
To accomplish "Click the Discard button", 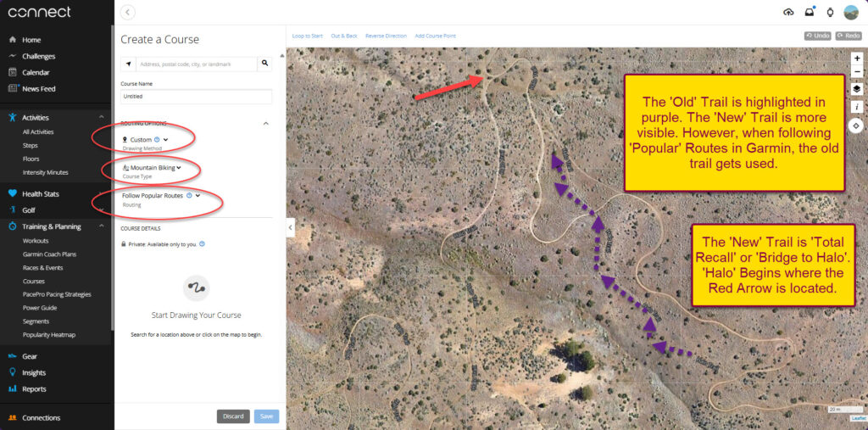I will pyautogui.click(x=233, y=416).
